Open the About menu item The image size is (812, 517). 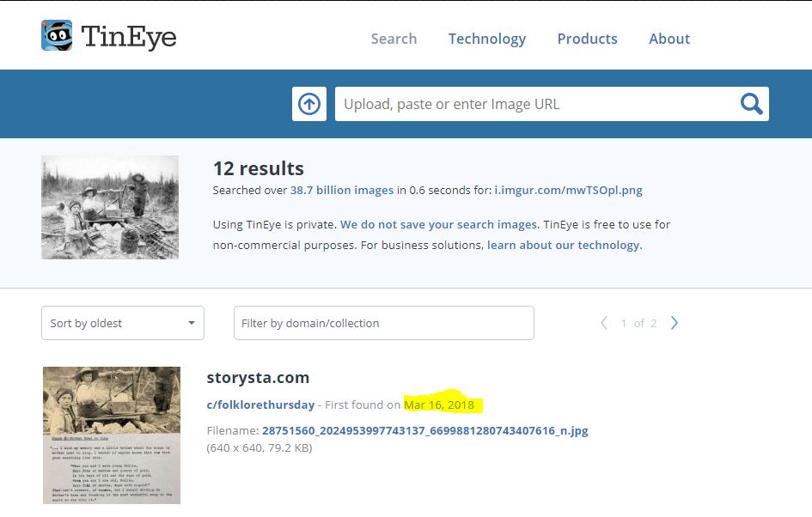click(x=669, y=39)
